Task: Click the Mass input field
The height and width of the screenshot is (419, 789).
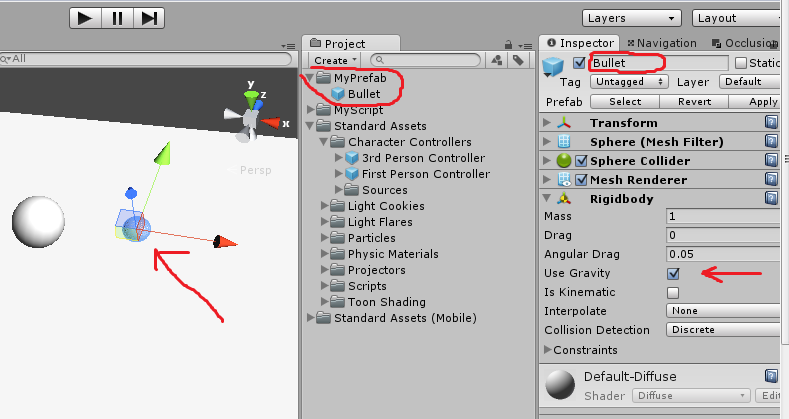Action: pos(723,216)
